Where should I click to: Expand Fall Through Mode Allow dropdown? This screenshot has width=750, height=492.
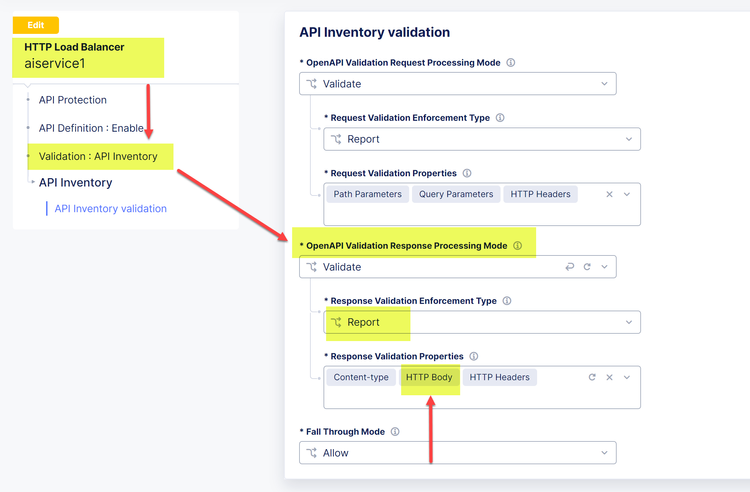click(x=457, y=453)
